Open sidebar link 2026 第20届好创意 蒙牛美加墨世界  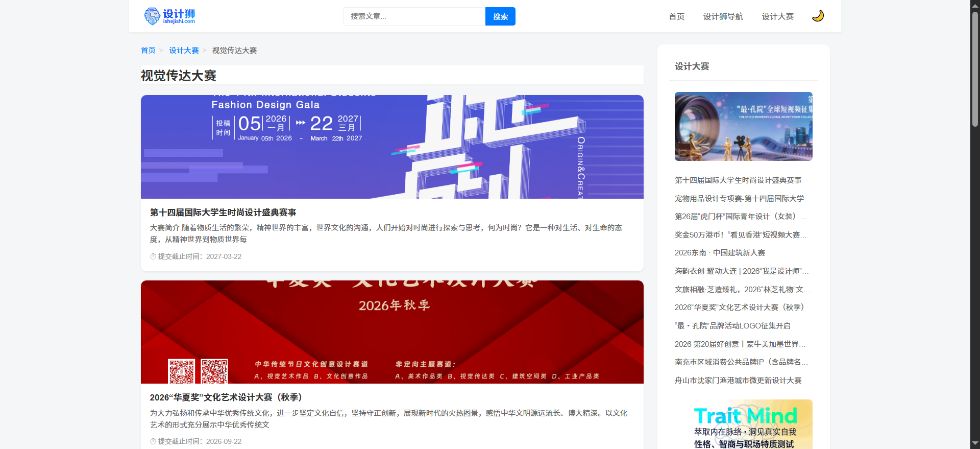(x=741, y=344)
